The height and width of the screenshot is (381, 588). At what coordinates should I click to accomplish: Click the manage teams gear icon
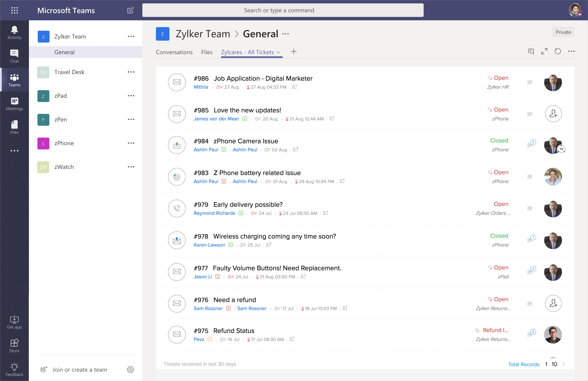[x=130, y=369]
